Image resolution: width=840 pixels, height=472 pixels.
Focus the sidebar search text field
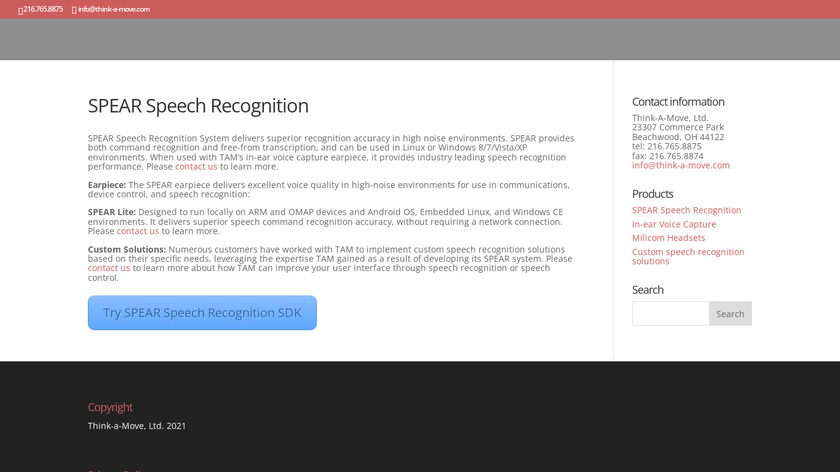(670, 313)
